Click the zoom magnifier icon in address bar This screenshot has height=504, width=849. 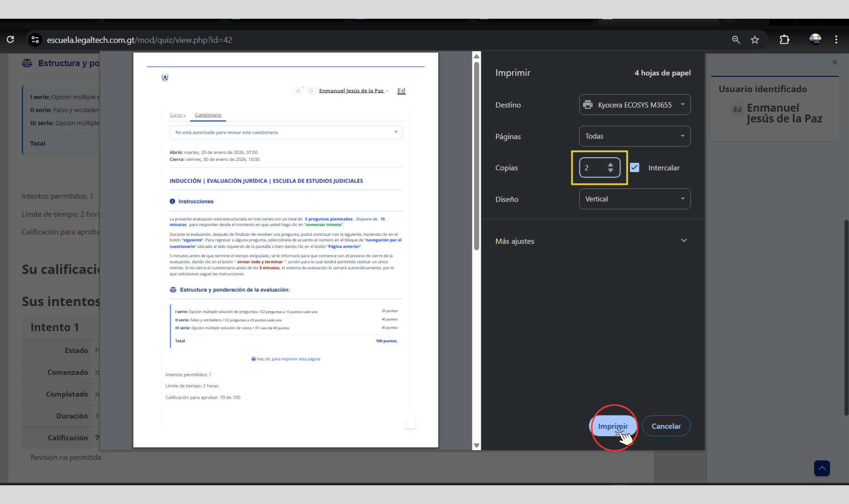736,40
